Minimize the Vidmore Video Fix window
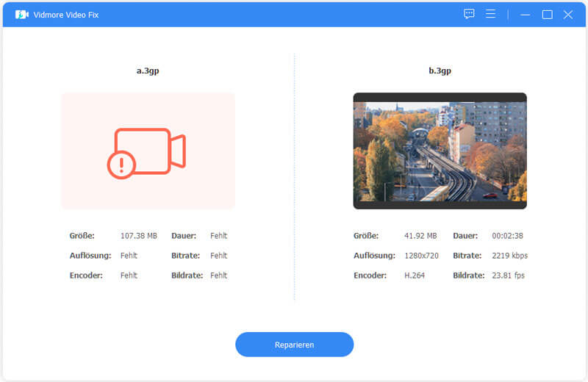 pos(525,15)
